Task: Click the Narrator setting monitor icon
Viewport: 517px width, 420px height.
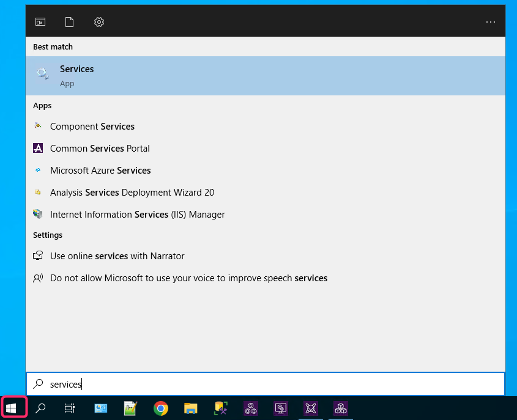Action: coord(38,256)
